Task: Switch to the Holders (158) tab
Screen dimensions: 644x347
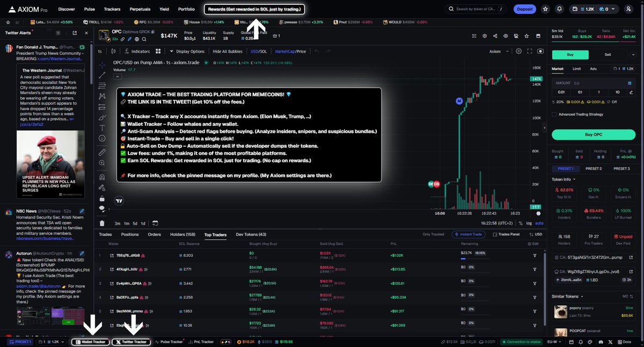Action: pyautogui.click(x=182, y=235)
